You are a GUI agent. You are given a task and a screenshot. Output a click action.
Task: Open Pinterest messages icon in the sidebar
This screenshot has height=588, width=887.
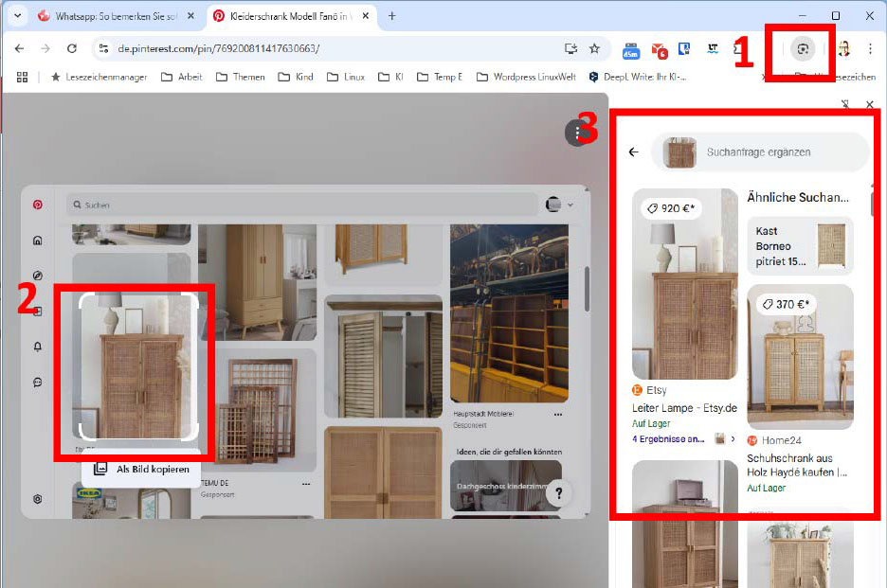[x=35, y=383]
